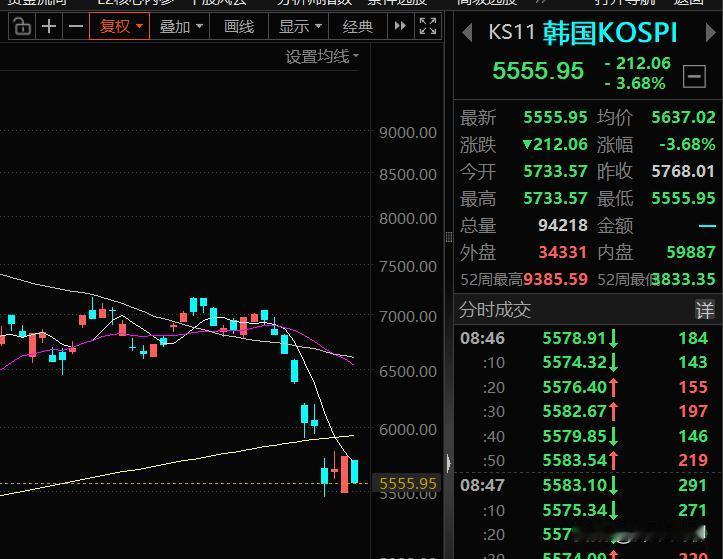Image resolution: width=723 pixels, height=559 pixels.
Task: Switch to 经典 chart mode
Action: tap(357, 26)
